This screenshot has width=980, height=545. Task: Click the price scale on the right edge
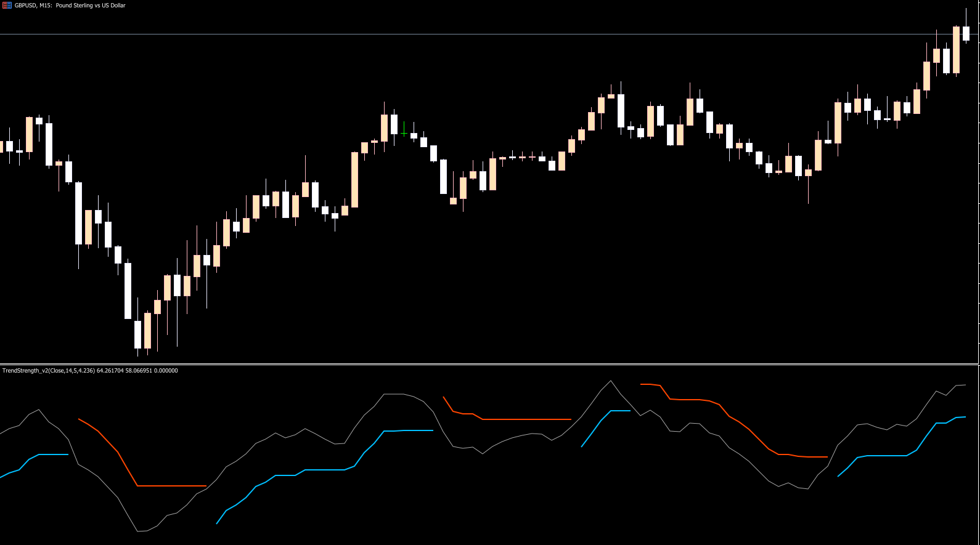coord(979,185)
